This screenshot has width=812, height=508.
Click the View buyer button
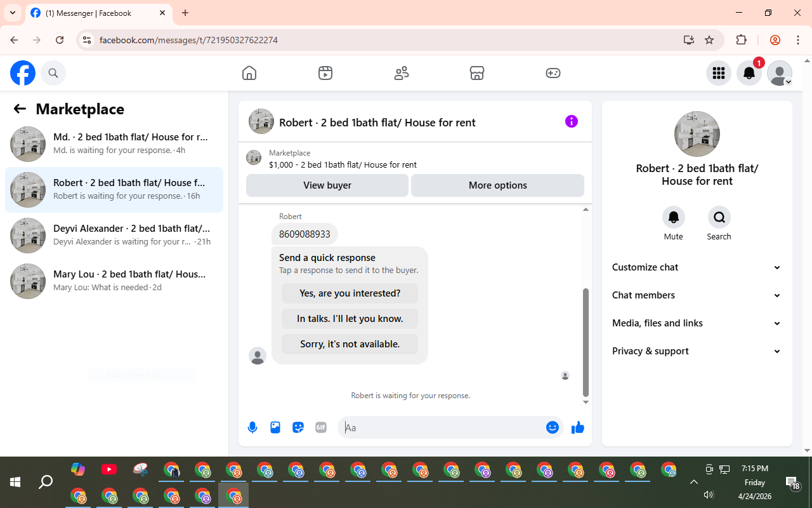[x=327, y=185]
